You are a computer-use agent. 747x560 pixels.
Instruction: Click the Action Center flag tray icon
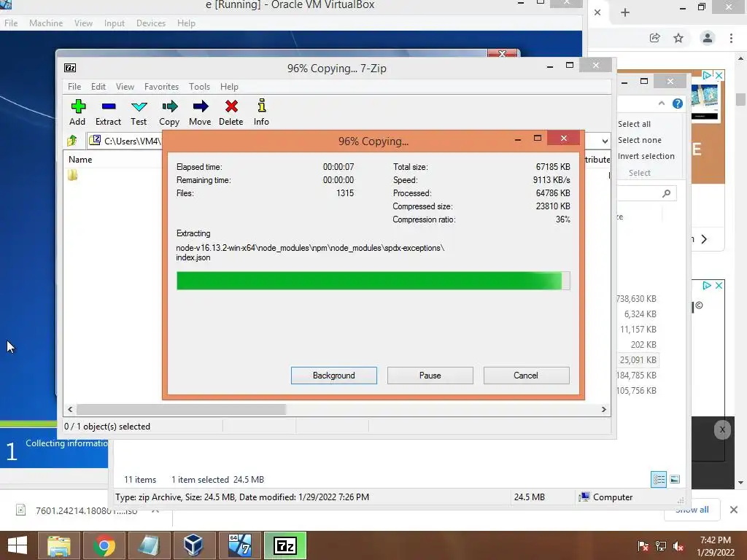(643, 546)
